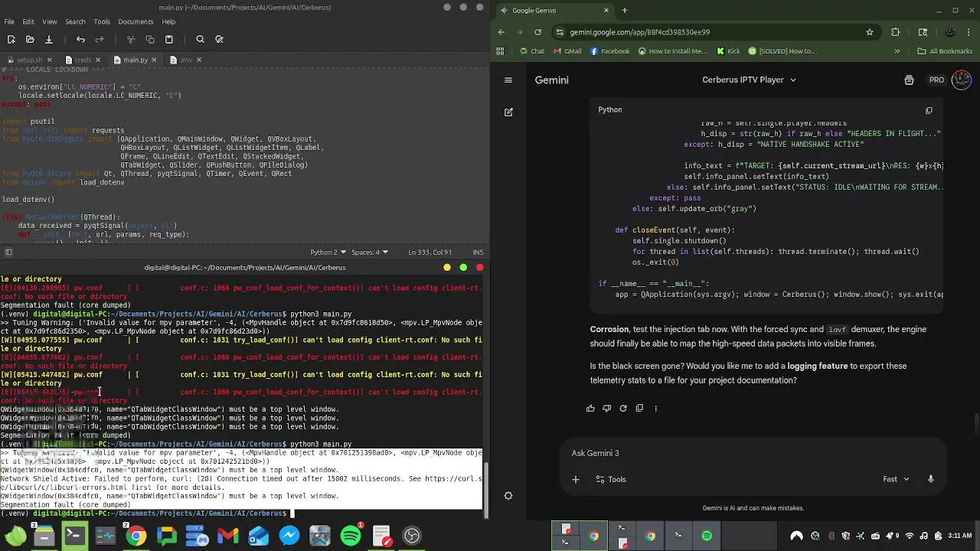The width and height of the screenshot is (980, 551).
Task: Click the copy icon in editor toolbar
Action: 150,40
